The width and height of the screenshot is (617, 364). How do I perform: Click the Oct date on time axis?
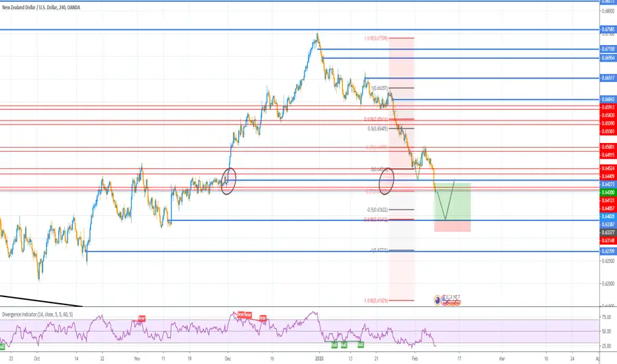pyautogui.click(x=37, y=359)
